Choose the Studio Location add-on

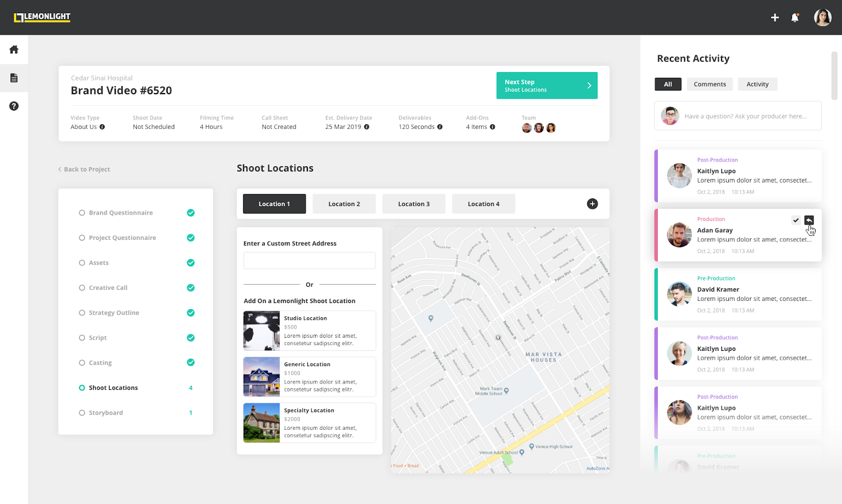click(x=309, y=330)
